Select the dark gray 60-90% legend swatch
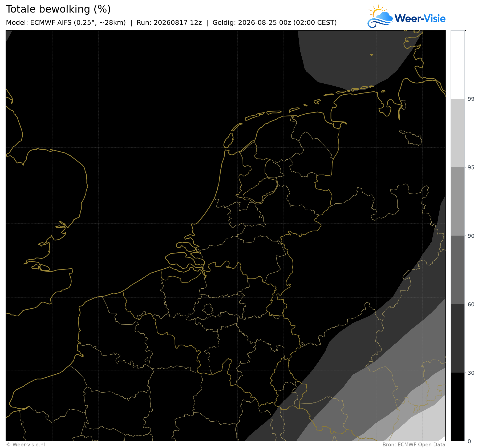This screenshot has width=486, height=448. point(458,270)
